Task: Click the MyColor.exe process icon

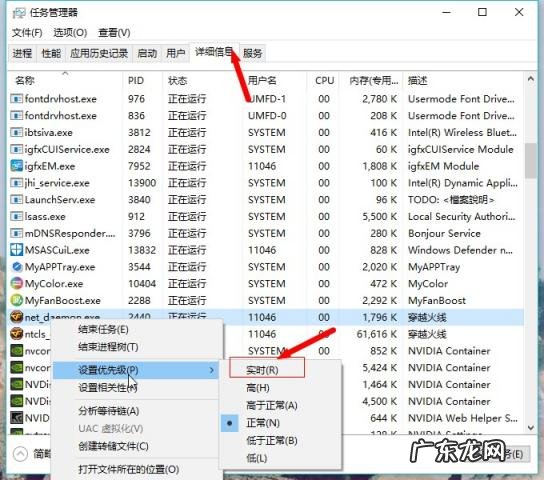Action: pyautogui.click(x=16, y=284)
